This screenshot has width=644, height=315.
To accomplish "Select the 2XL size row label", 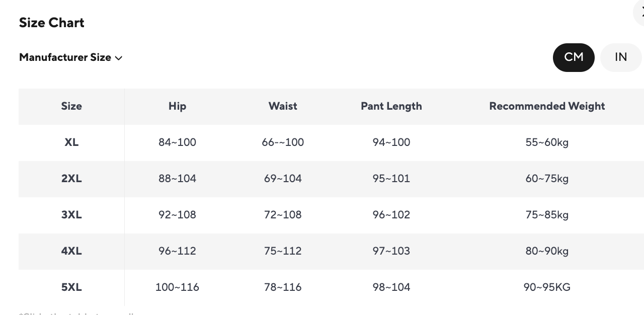I will pyautogui.click(x=71, y=179).
